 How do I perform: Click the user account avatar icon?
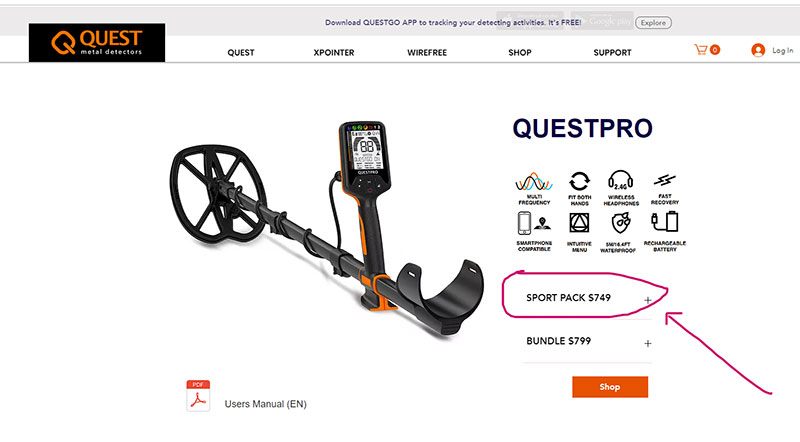tap(758, 50)
